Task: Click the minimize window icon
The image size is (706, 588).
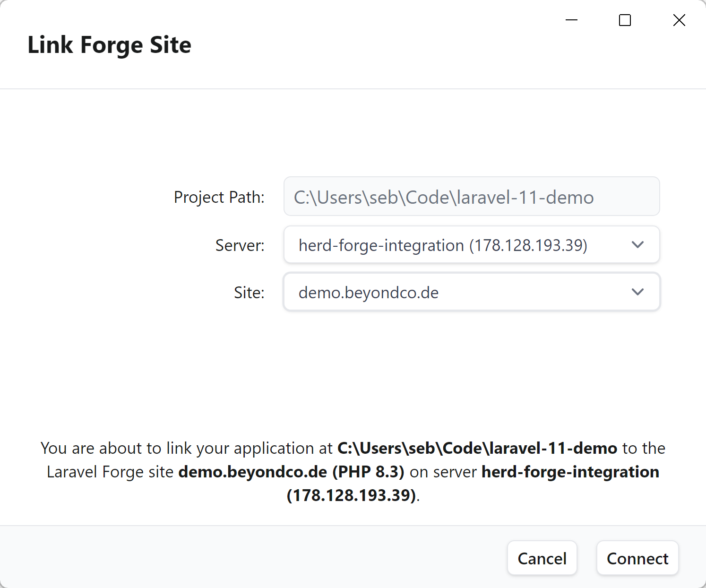Action: [x=571, y=20]
